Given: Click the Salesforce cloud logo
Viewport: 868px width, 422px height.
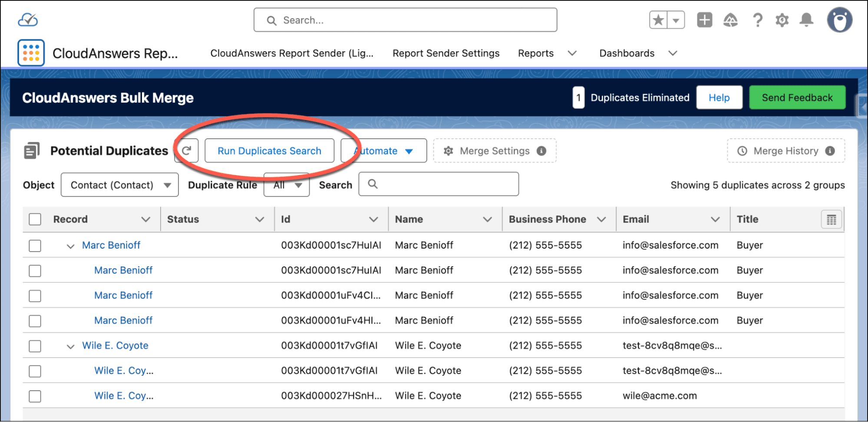Looking at the screenshot, I should pos(28,20).
